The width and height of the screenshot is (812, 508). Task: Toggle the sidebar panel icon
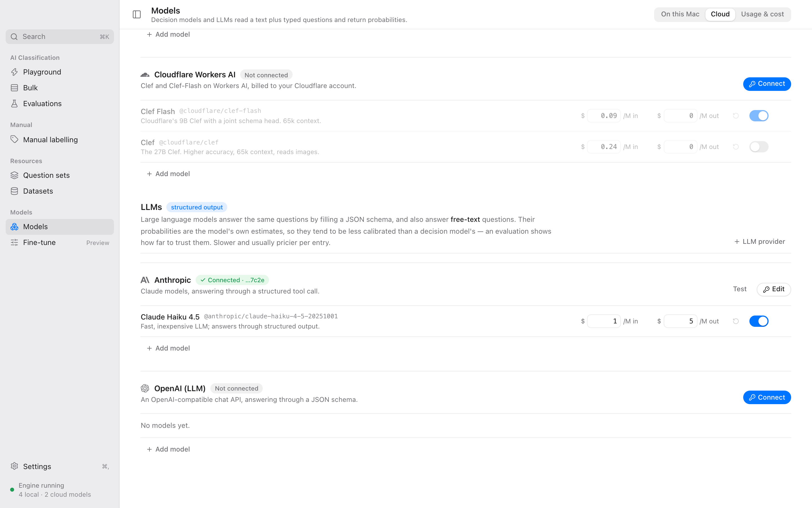[136, 14]
